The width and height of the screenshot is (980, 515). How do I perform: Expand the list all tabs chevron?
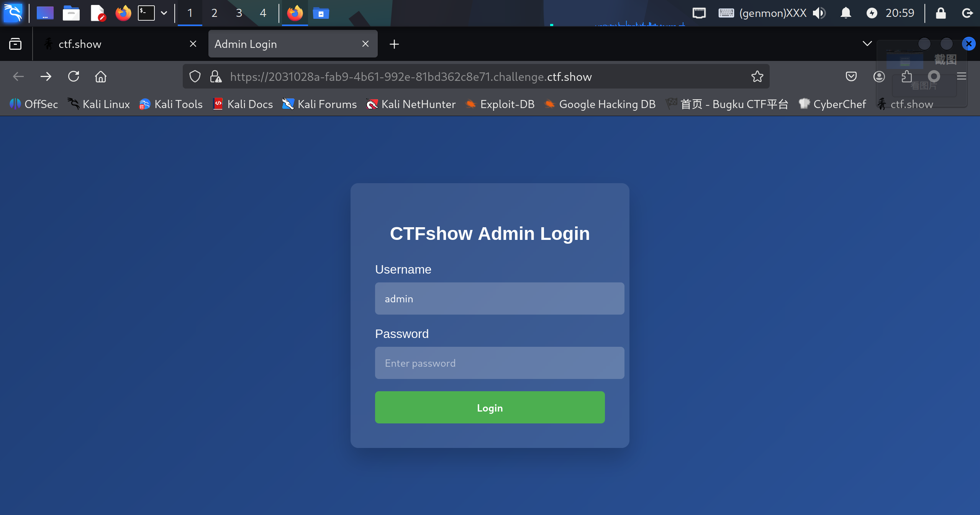pyautogui.click(x=867, y=44)
